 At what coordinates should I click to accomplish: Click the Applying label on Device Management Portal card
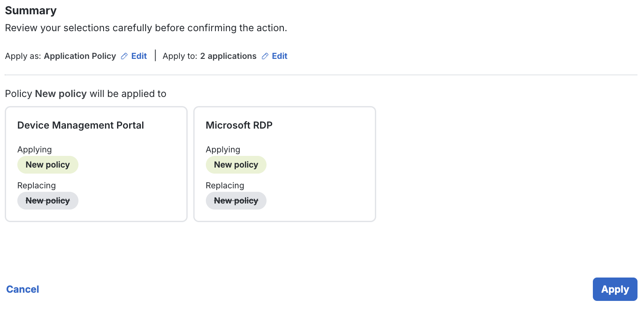point(34,149)
